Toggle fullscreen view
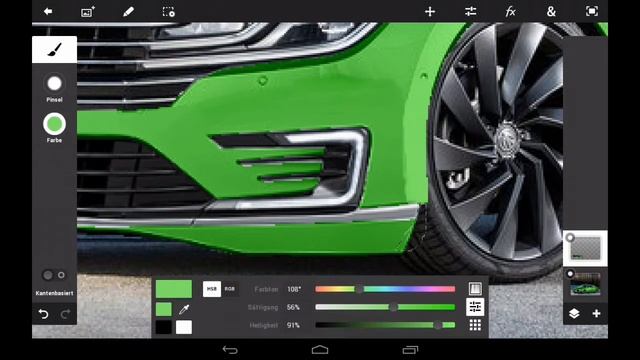The width and height of the screenshot is (640, 360). pos(591,11)
